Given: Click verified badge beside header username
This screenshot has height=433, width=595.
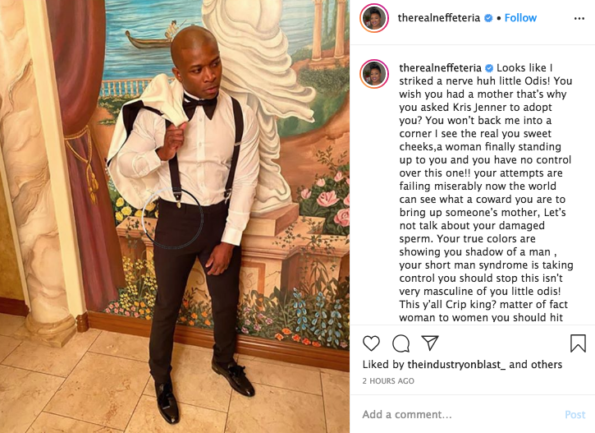Looking at the screenshot, I should click(488, 18).
